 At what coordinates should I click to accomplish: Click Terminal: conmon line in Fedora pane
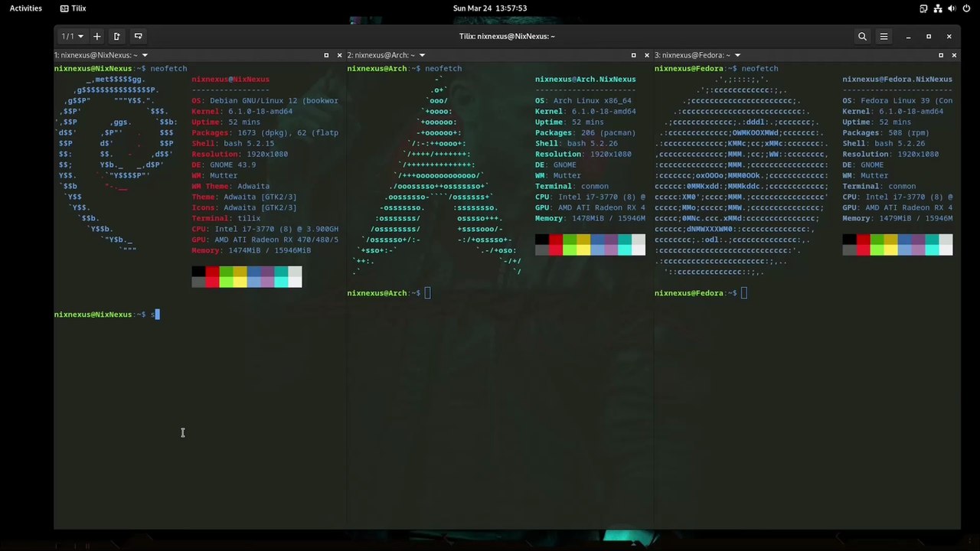tap(879, 186)
